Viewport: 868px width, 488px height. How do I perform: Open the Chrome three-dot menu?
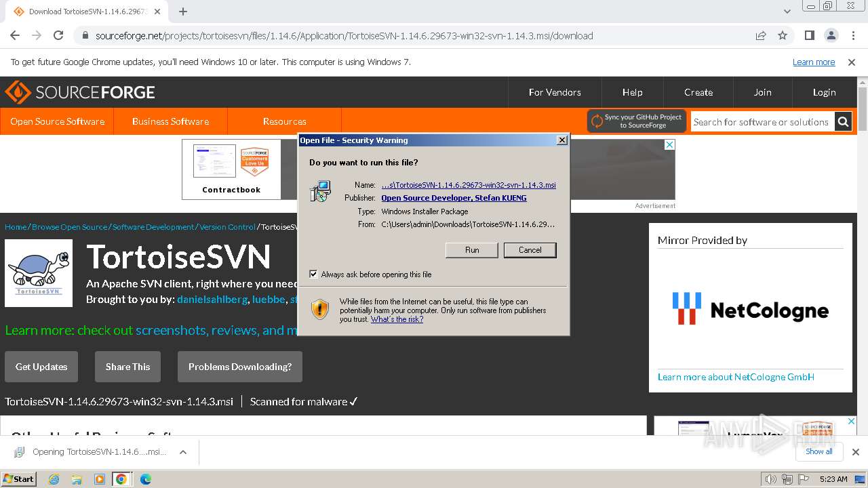click(x=853, y=36)
